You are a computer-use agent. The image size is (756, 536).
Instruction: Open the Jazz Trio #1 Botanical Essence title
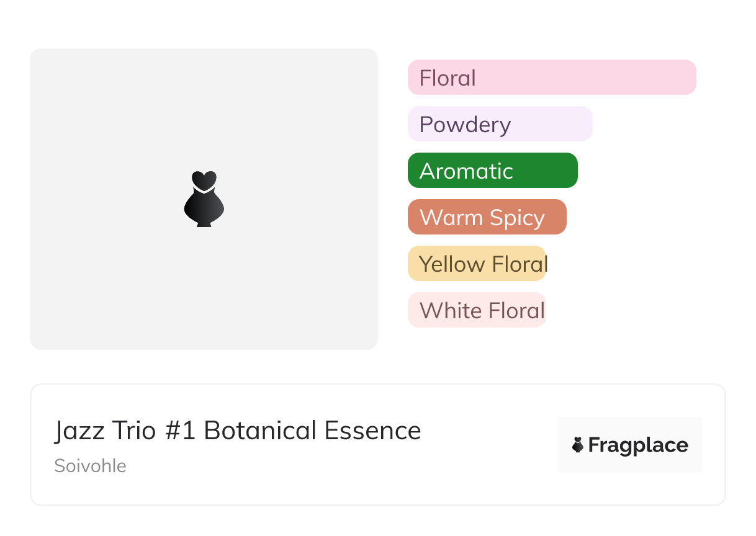[238, 431]
